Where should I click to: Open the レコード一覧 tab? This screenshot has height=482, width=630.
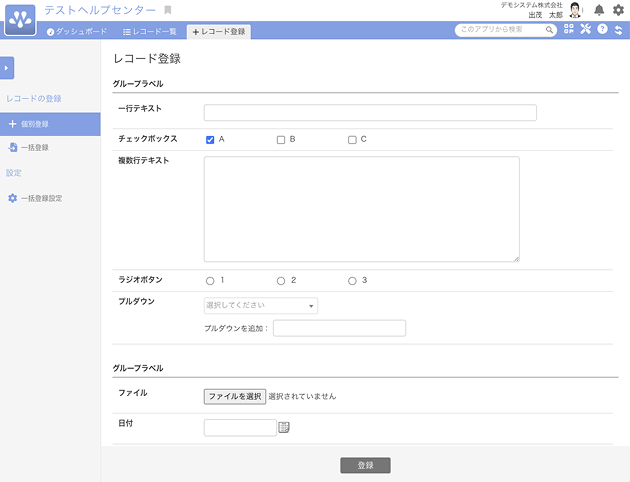click(x=149, y=32)
